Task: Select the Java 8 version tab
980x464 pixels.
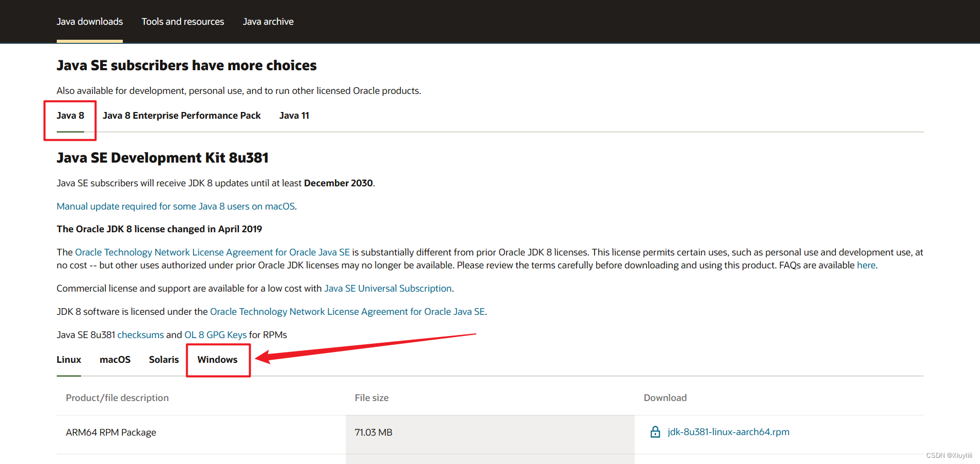Action: tap(70, 116)
